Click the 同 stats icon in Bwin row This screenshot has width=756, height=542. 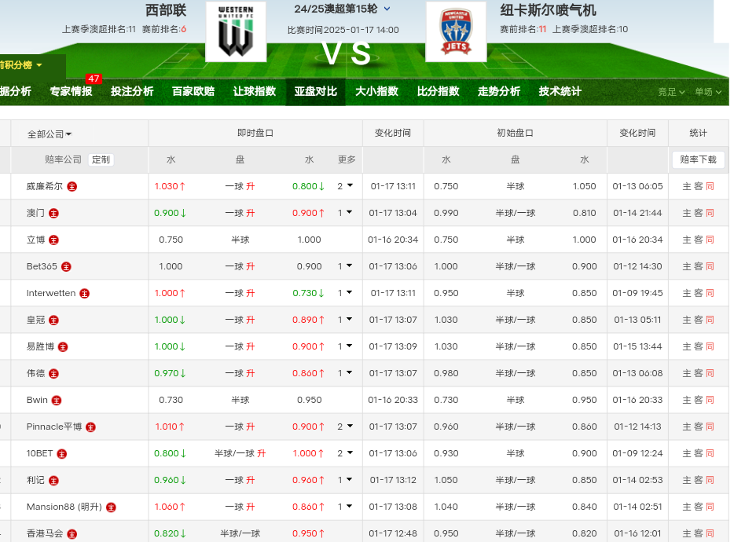pyautogui.click(x=710, y=400)
